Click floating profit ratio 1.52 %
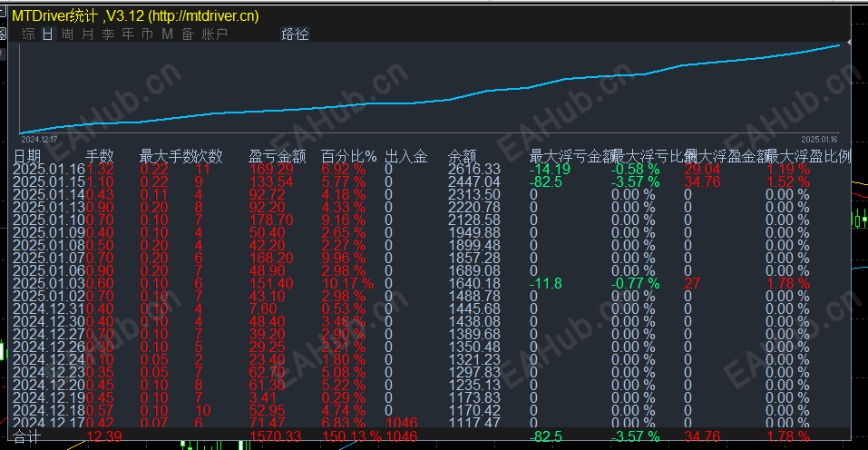The height and width of the screenshot is (450, 868). (x=788, y=182)
